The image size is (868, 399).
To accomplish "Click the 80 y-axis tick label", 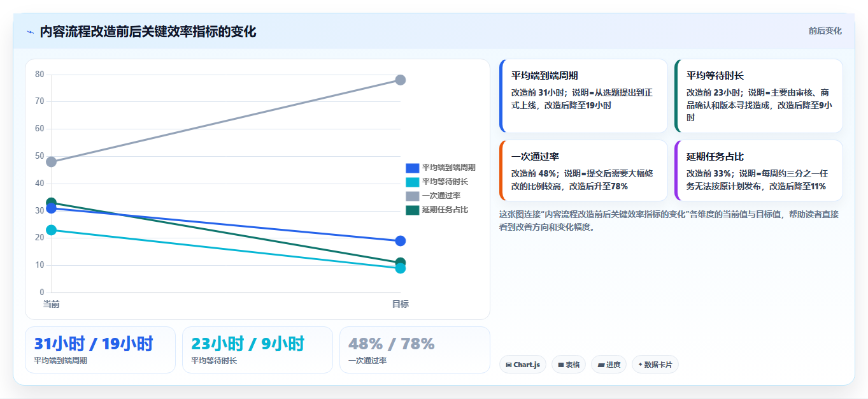I will click(39, 74).
